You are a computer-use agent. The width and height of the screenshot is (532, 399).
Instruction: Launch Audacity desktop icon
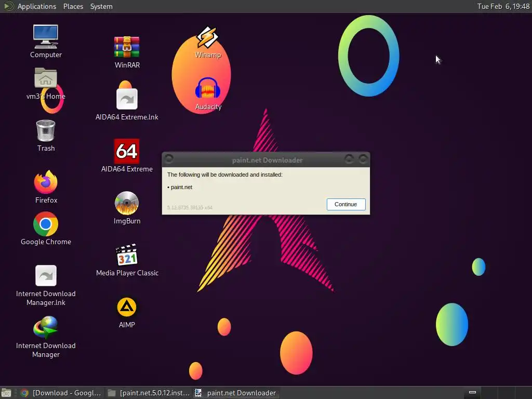[208, 88]
